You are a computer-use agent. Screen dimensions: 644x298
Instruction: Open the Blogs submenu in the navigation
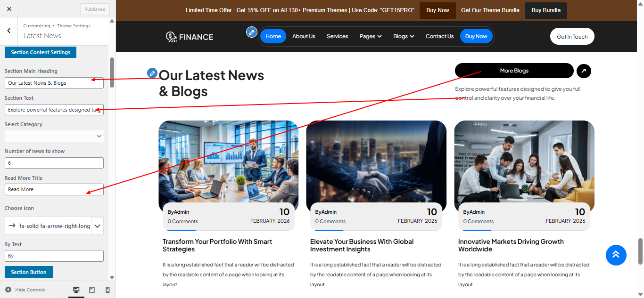tap(404, 36)
